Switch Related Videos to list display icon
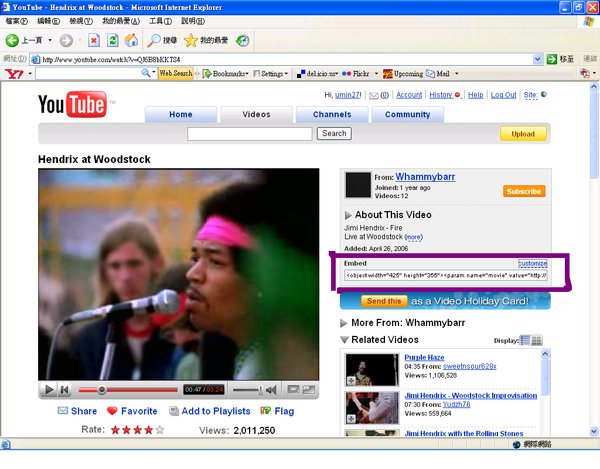Viewport: 600px width, 469px height. (x=525, y=340)
